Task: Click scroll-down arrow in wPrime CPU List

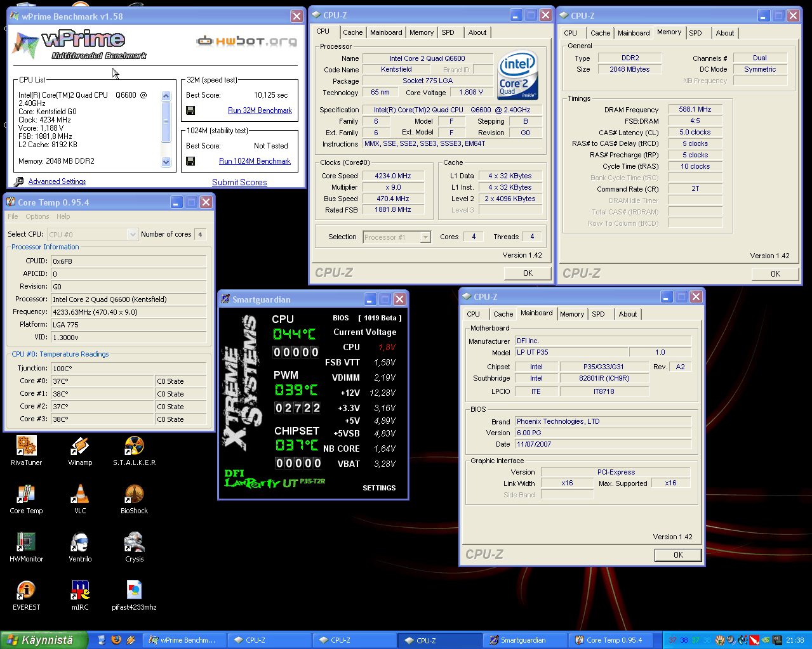Action: point(166,162)
